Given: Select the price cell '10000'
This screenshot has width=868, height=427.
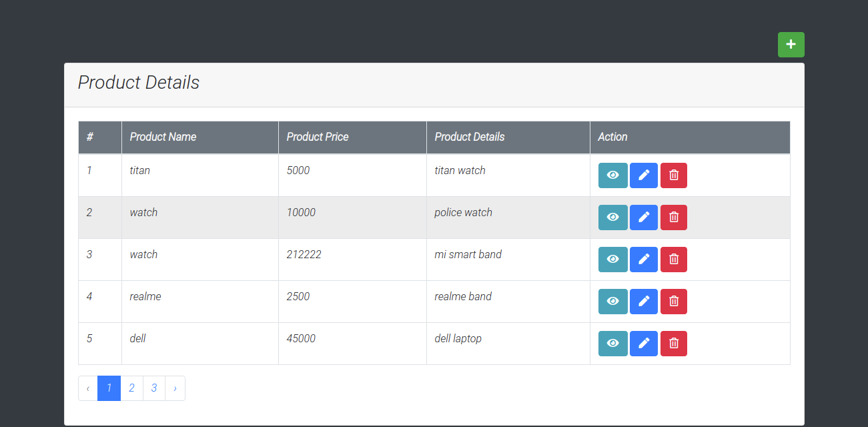Looking at the screenshot, I should (352, 218).
